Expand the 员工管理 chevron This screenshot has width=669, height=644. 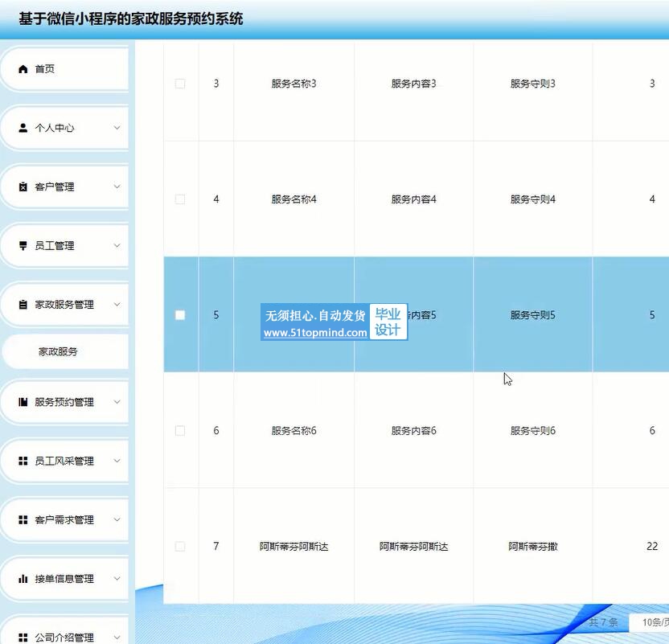pyautogui.click(x=117, y=245)
